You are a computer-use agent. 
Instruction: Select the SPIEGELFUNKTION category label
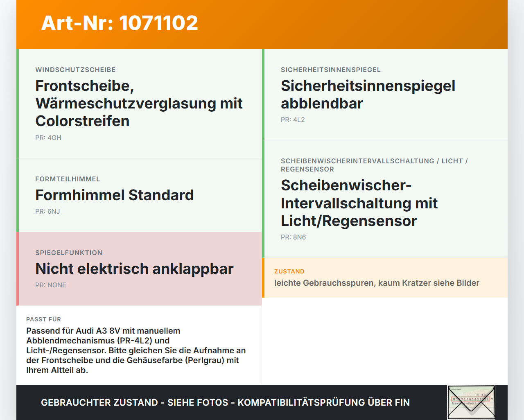click(69, 253)
